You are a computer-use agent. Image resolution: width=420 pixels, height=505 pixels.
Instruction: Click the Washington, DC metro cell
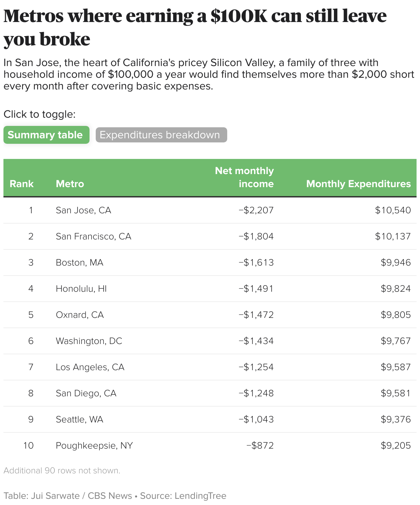(x=89, y=341)
